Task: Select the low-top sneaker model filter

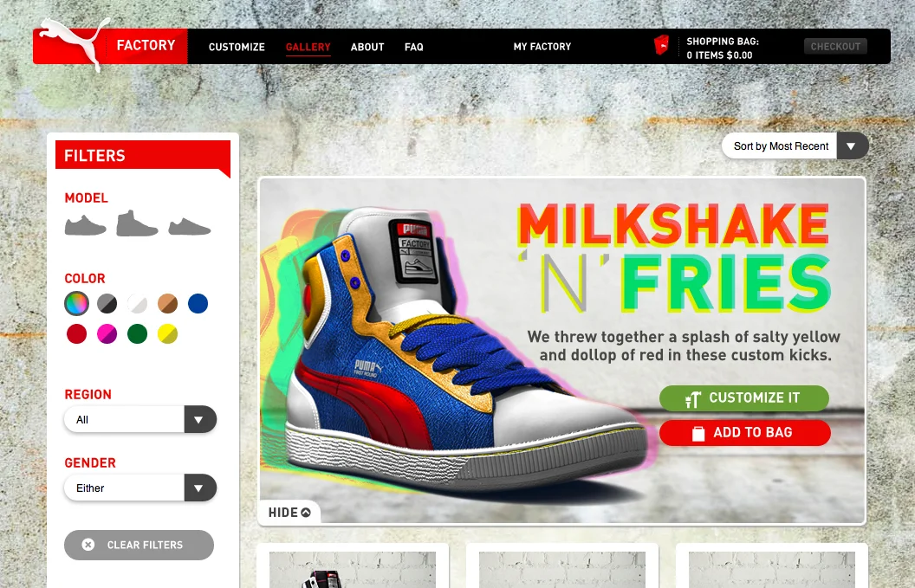Action: [x=85, y=225]
